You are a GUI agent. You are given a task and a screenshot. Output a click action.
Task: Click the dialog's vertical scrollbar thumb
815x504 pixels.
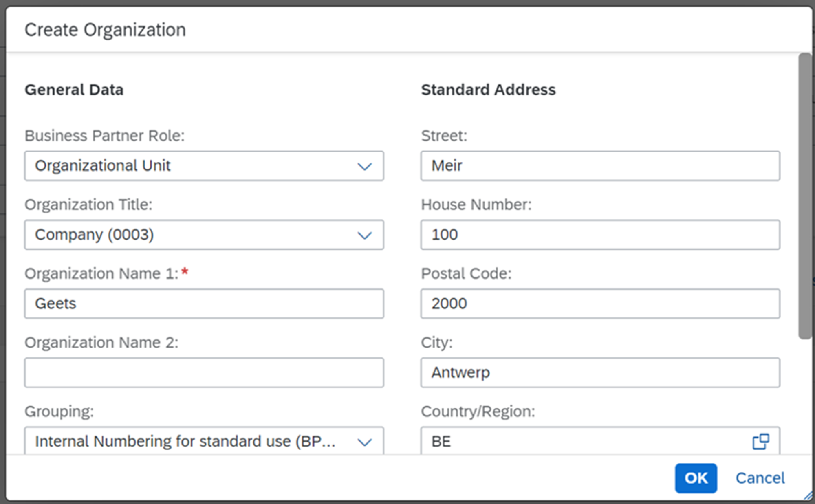click(805, 196)
